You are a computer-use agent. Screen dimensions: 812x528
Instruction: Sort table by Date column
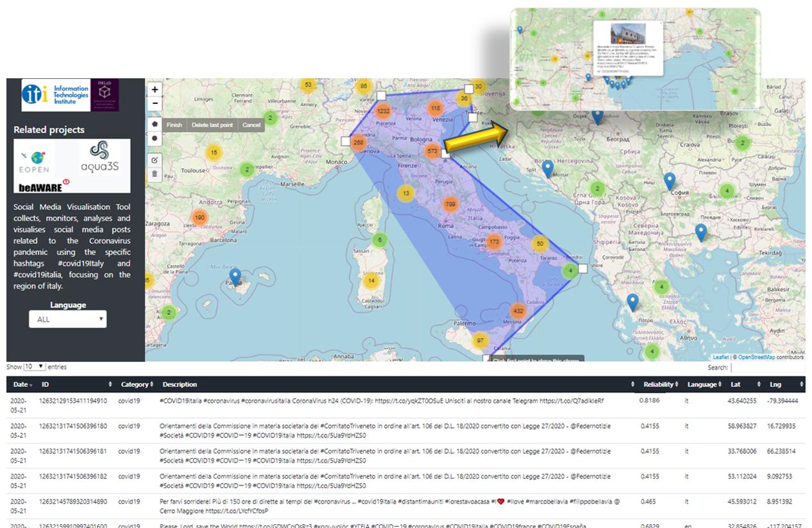point(21,384)
